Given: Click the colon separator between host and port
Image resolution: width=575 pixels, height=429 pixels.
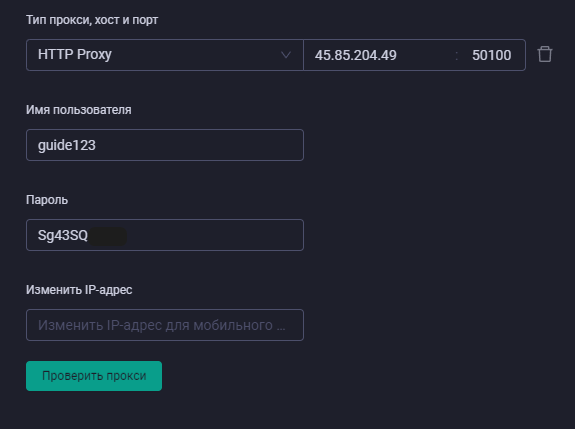Looking at the screenshot, I should [457, 56].
